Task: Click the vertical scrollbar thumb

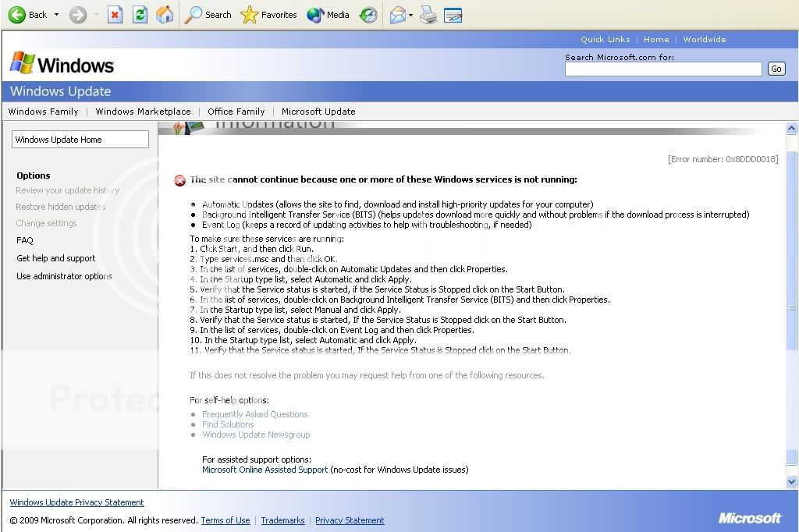Action: coord(791,308)
